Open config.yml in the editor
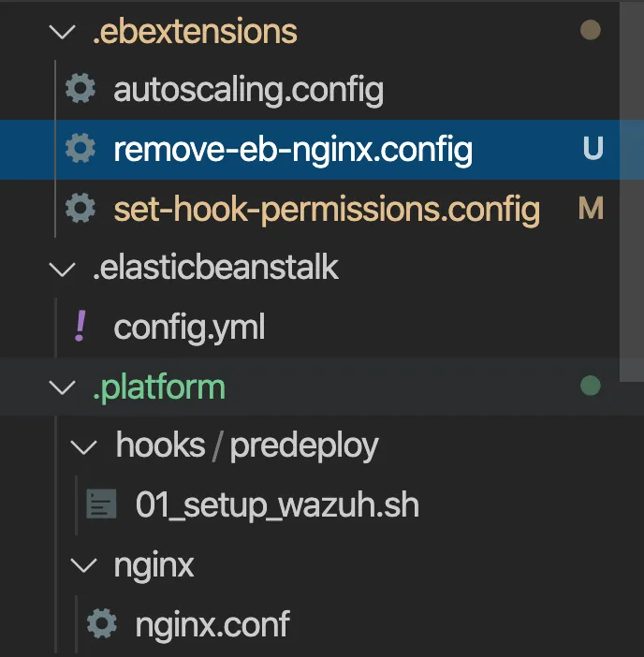This screenshot has height=657, width=644. (189, 327)
